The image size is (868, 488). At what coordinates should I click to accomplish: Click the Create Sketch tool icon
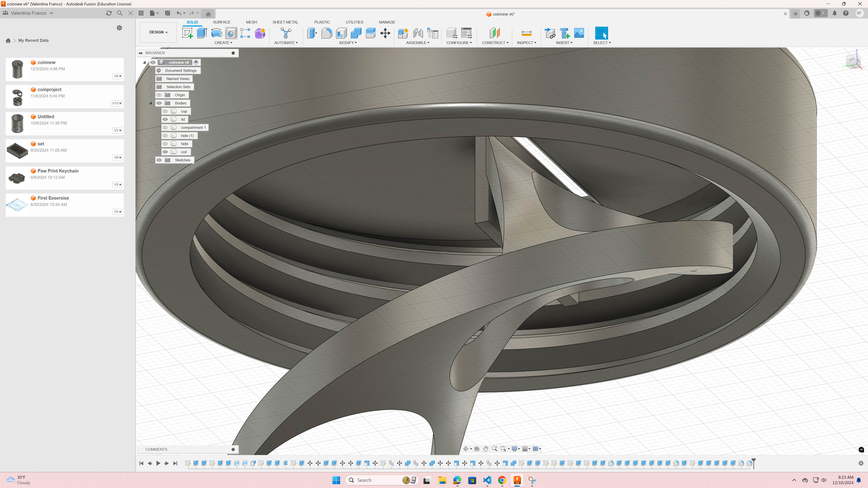pyautogui.click(x=187, y=33)
